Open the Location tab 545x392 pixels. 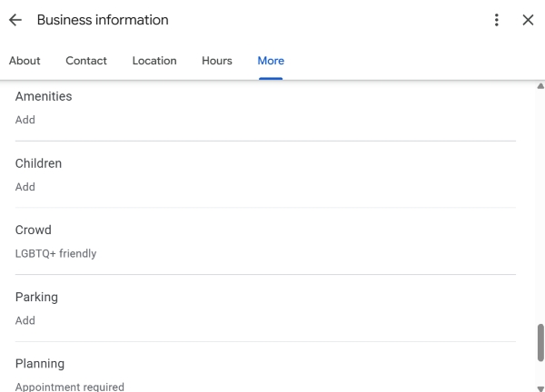[x=154, y=61]
